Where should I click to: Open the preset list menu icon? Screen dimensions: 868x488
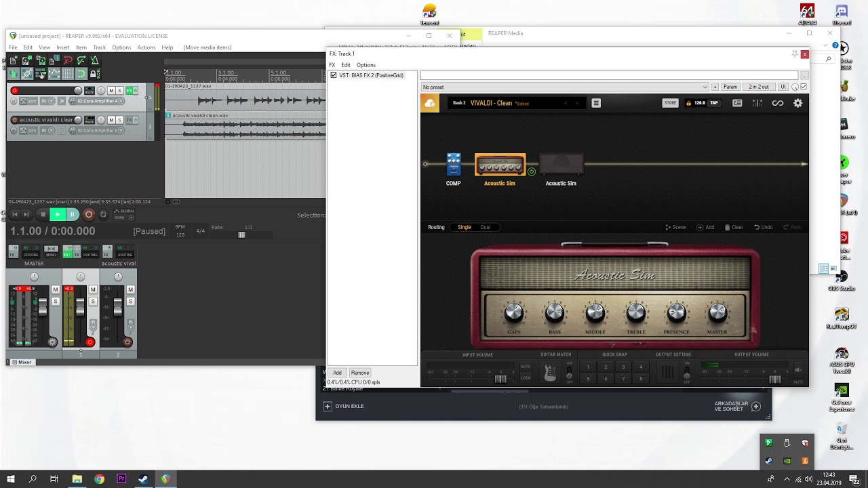[596, 103]
